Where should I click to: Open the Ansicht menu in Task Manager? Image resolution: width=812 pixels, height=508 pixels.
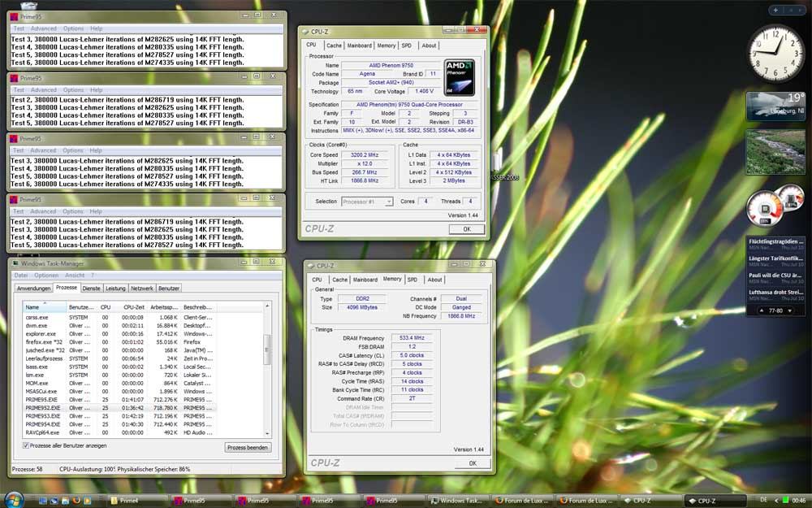[x=75, y=276]
